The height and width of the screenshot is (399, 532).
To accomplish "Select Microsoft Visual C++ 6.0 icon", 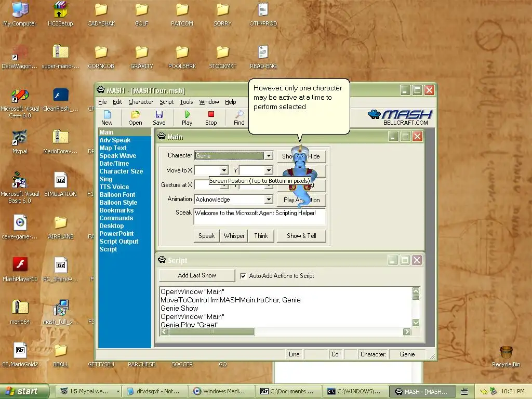I will (20, 96).
